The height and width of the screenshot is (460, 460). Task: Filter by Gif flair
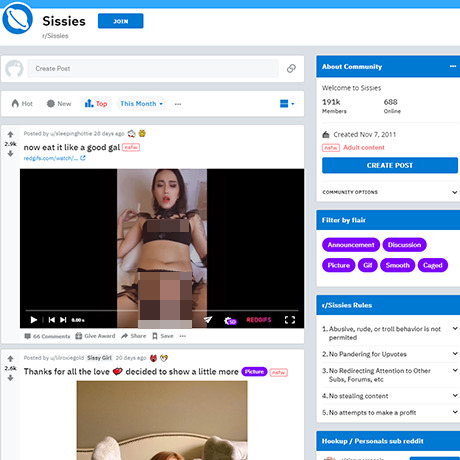pos(368,265)
